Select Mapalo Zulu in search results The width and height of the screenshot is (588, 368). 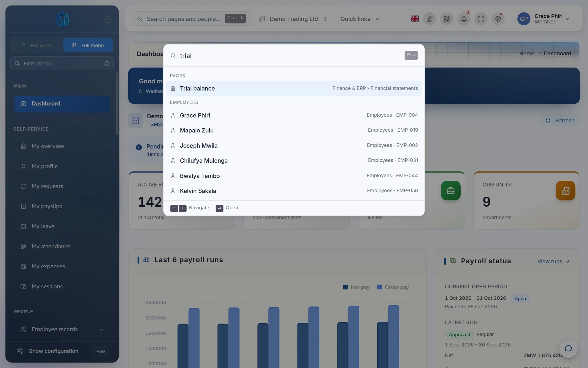(x=294, y=130)
